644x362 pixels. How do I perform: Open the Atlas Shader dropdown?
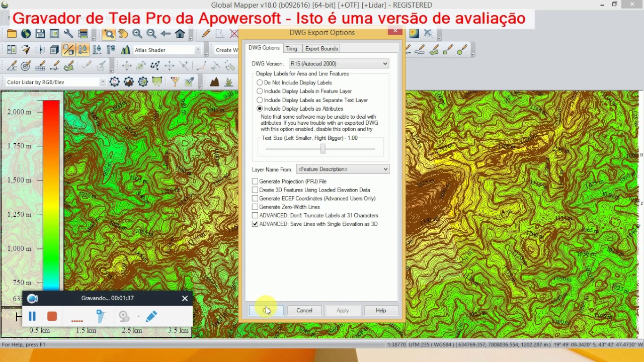coord(168,50)
